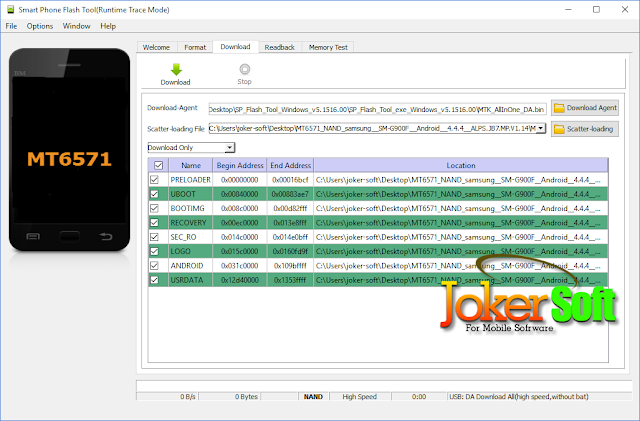This screenshot has width=640, height=421.
Task: Click the UBOOT name cell
Action: [191, 194]
